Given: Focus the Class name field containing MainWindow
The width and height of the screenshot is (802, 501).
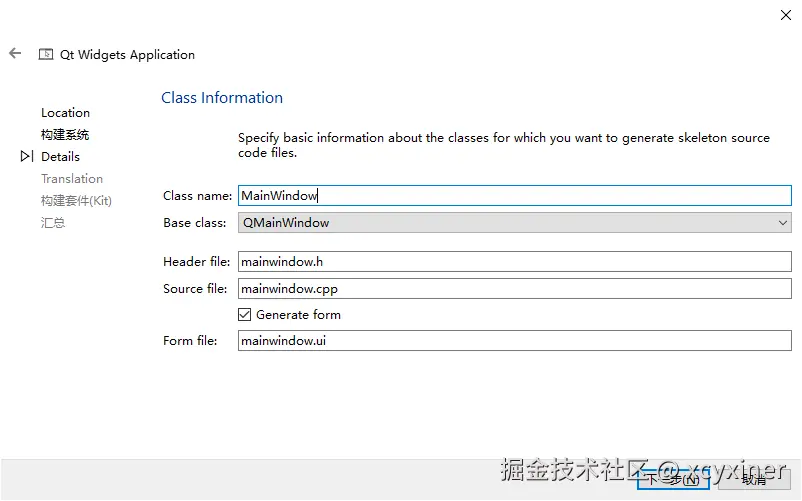Looking at the screenshot, I should point(515,196).
